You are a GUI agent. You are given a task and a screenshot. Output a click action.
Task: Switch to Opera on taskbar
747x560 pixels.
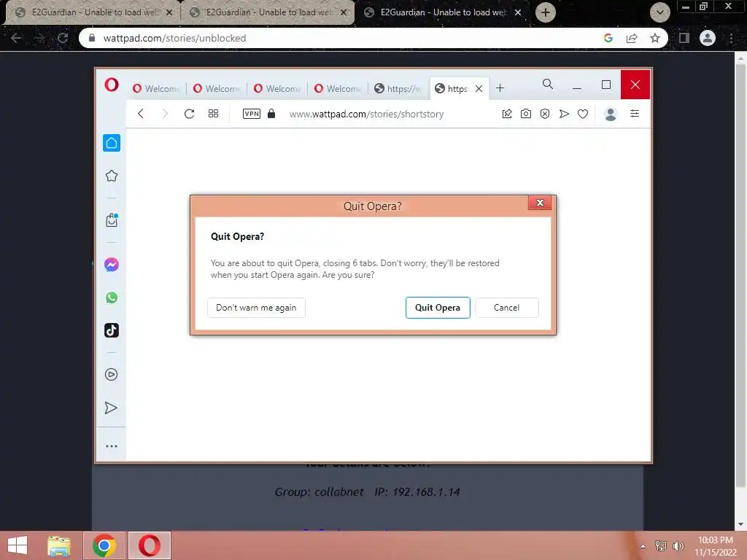click(149, 545)
